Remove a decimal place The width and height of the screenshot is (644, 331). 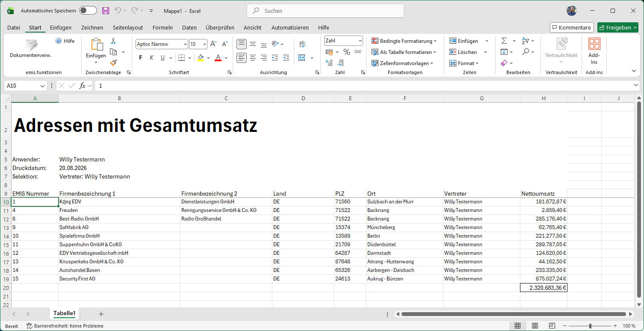pyautogui.click(x=340, y=63)
